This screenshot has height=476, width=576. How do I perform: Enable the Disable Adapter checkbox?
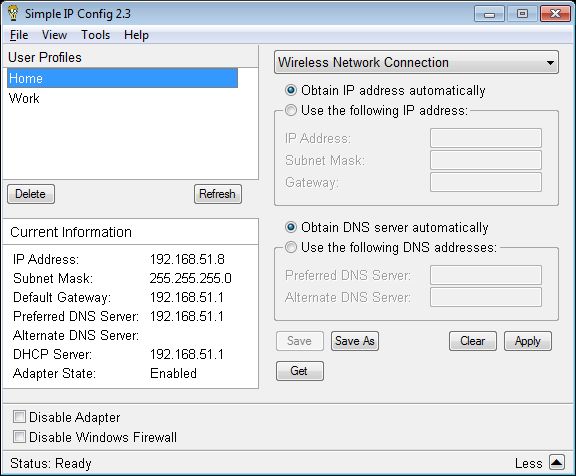pyautogui.click(x=19, y=417)
